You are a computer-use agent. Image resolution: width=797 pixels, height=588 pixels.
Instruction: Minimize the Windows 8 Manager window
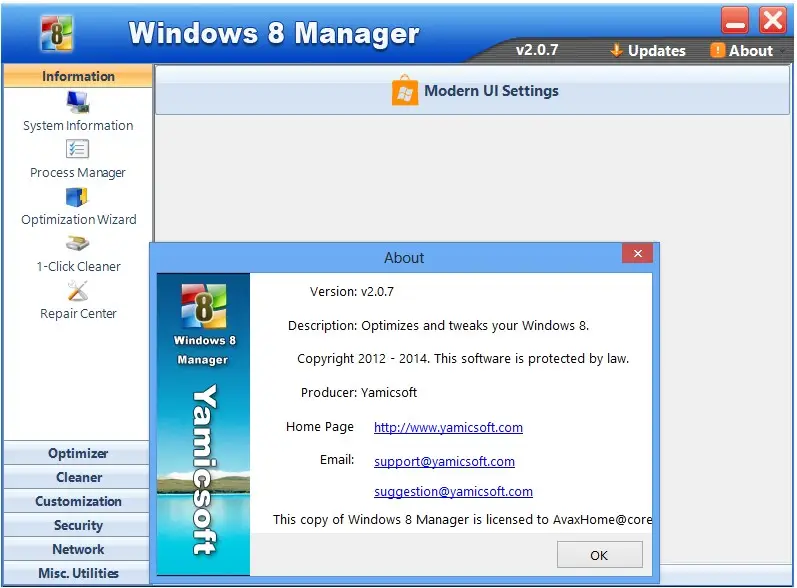tap(734, 20)
